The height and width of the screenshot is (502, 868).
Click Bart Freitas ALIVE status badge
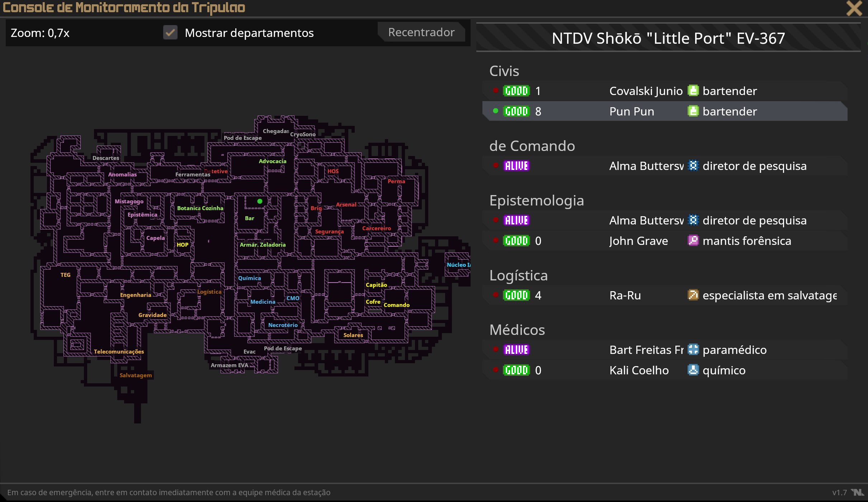coord(516,350)
